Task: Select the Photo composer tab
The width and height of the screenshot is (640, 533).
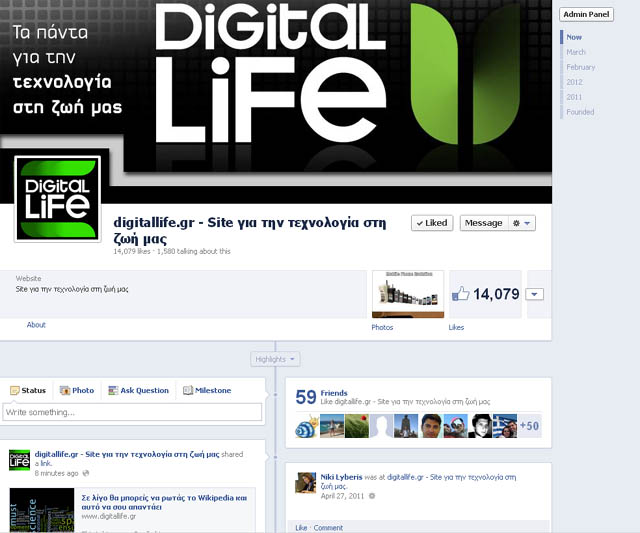Action: [x=77, y=391]
